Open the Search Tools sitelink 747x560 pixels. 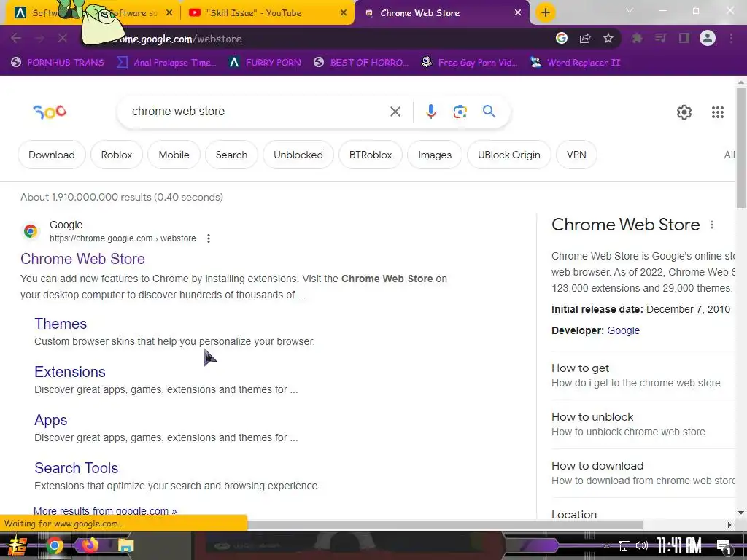coord(76,468)
